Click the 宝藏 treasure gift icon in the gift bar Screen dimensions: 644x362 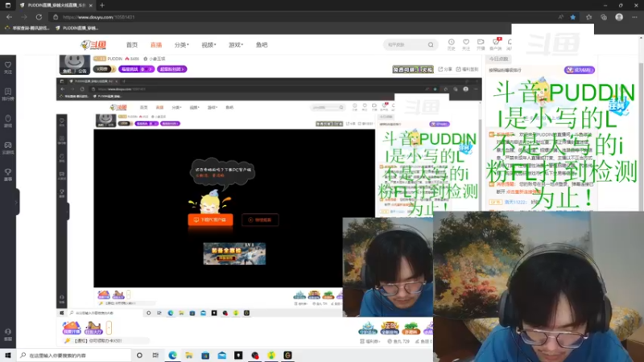pos(390,328)
